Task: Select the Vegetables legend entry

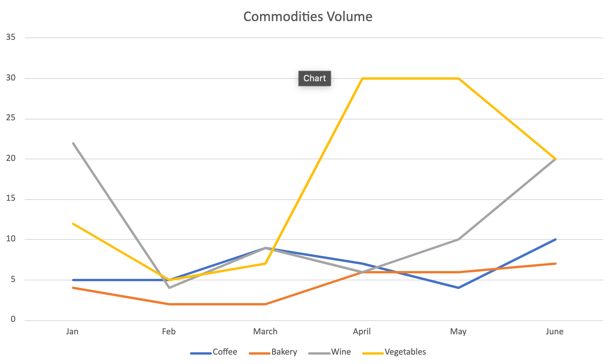Action: click(394, 352)
